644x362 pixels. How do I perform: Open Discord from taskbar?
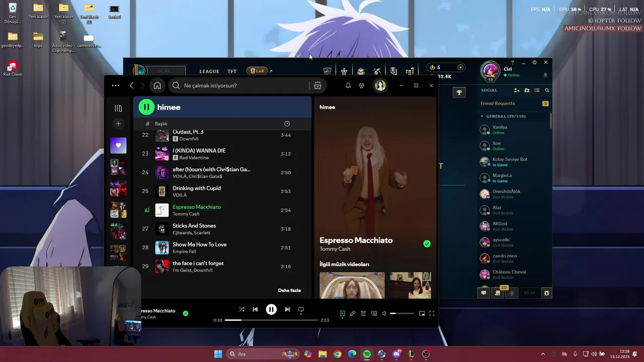click(x=396, y=354)
